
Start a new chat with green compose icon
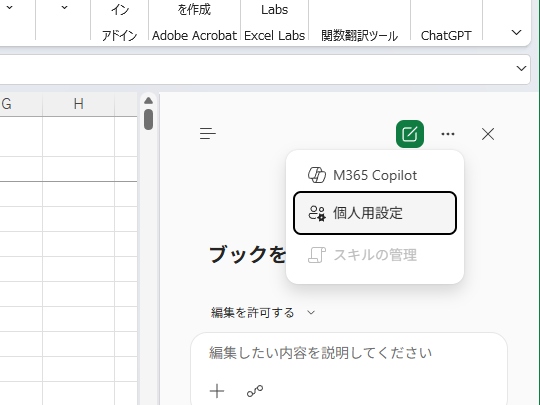pyautogui.click(x=410, y=134)
